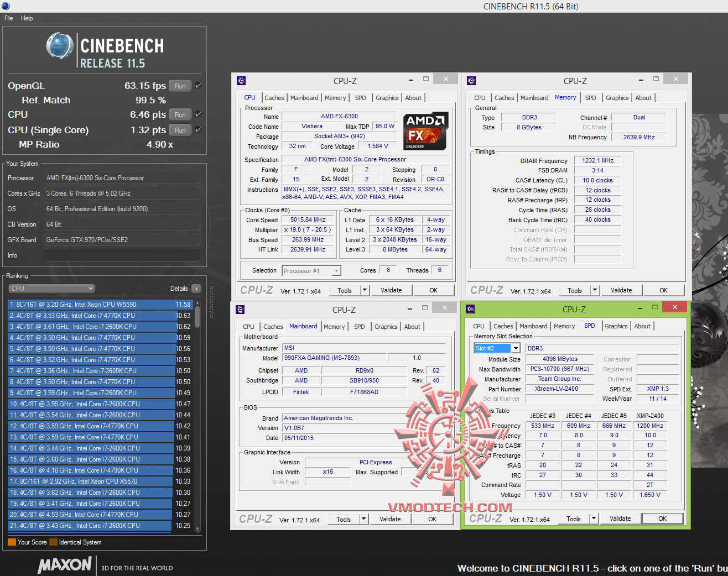Toggle the CPU (Single Core) test checkbox
The image size is (728, 576).
pyautogui.click(x=198, y=130)
